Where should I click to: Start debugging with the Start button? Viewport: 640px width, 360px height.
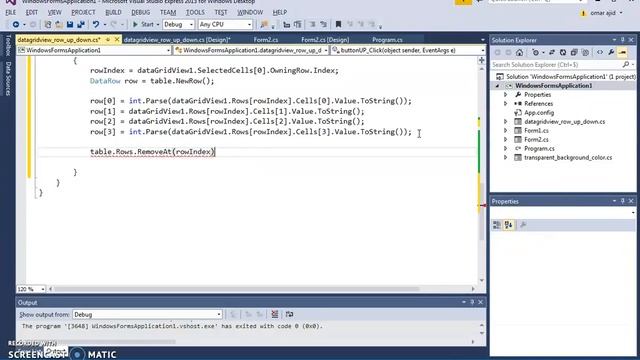pyautogui.click(x=144, y=24)
